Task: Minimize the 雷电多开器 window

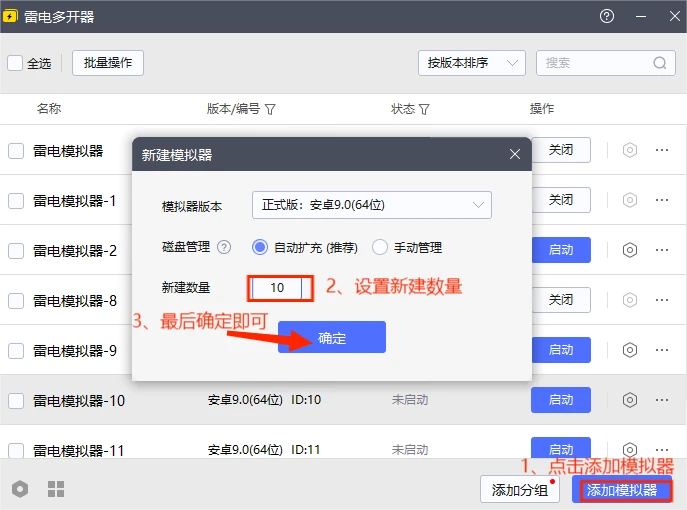Action: click(641, 17)
